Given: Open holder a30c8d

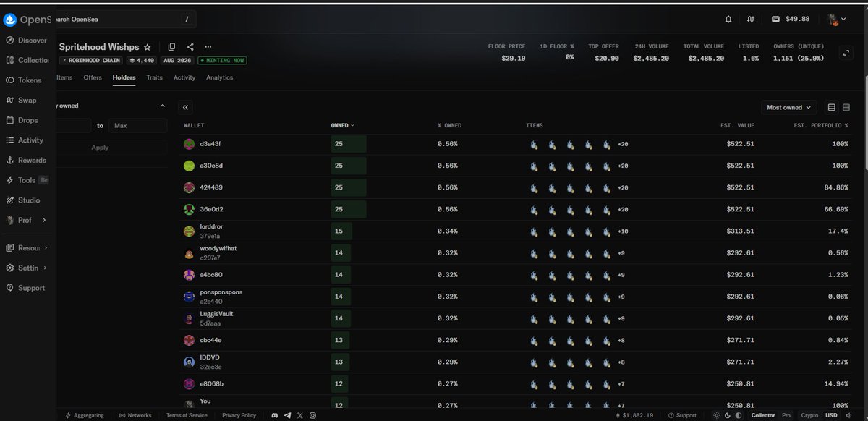Looking at the screenshot, I should pos(212,166).
